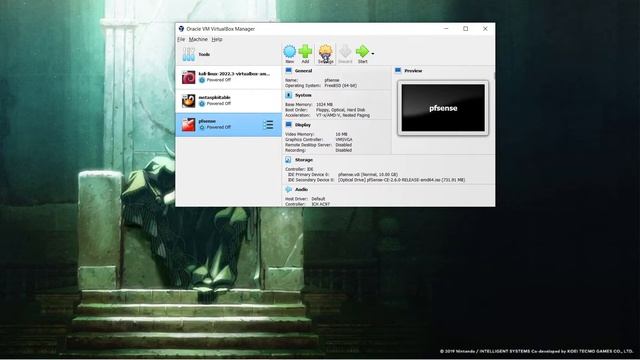
Task: Click the System section chip icon
Action: [289, 95]
